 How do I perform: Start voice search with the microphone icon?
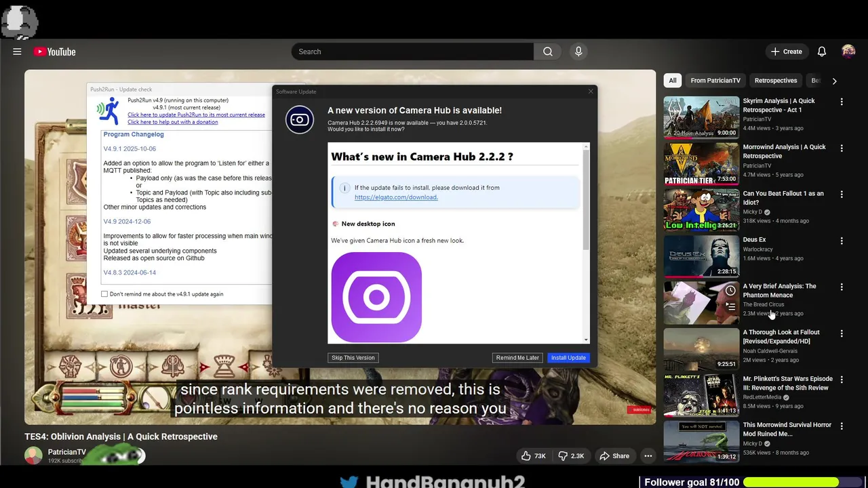(578, 52)
